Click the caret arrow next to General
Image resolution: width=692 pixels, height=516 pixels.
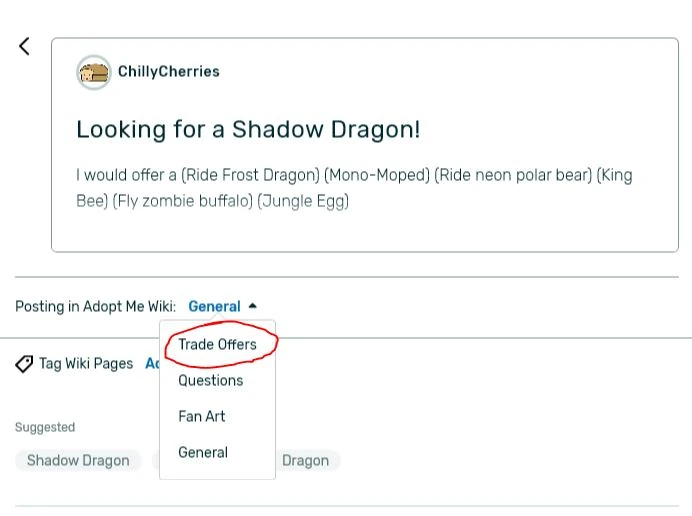[253, 306]
